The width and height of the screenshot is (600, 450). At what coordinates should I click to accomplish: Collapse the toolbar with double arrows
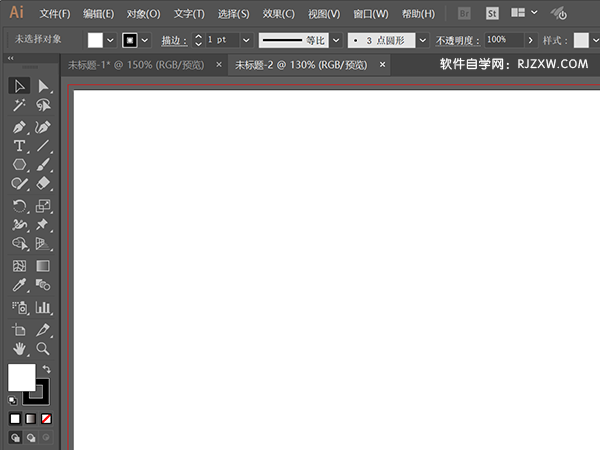[x=11, y=58]
